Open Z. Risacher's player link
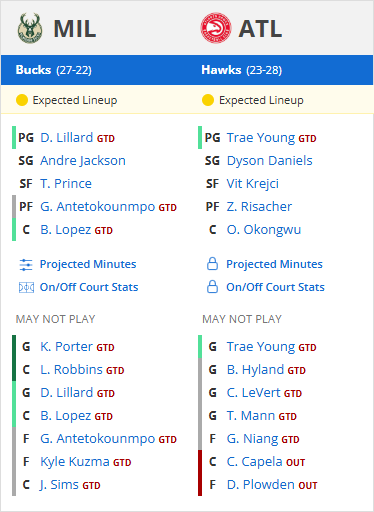The width and height of the screenshot is (374, 512). point(259,207)
